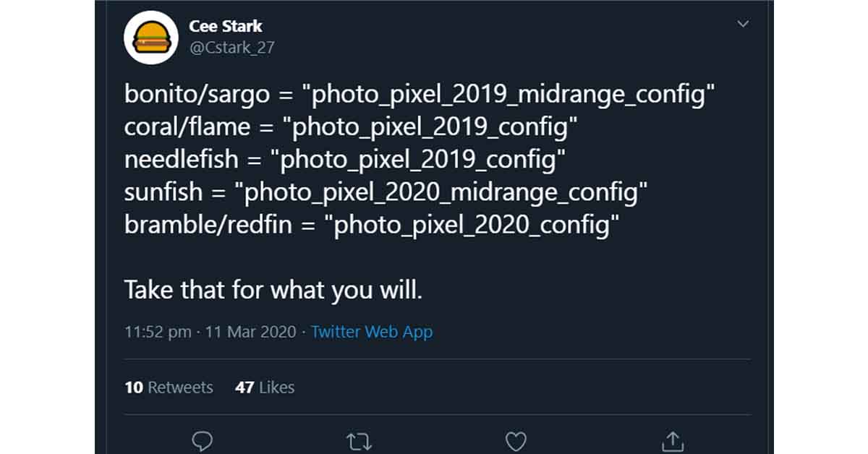Image resolution: width=868 pixels, height=454 pixels.
Task: Open the Twitter Web App link
Action: point(372,332)
